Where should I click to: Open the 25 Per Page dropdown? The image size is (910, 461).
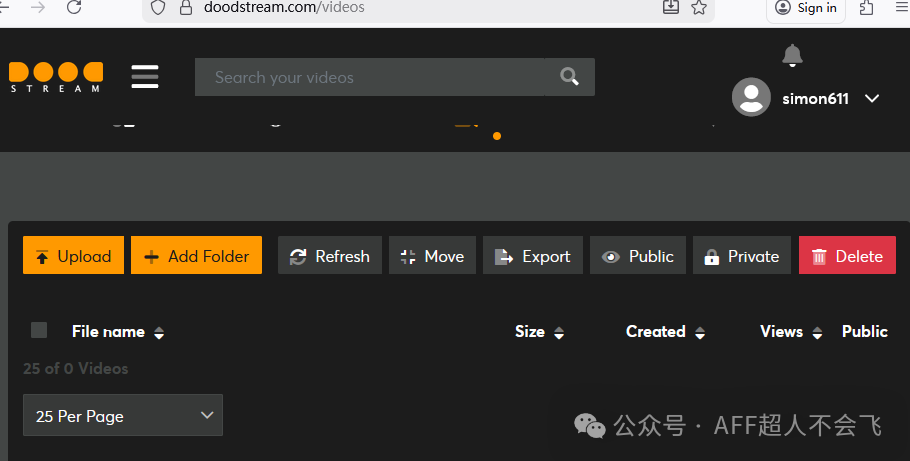coord(123,415)
